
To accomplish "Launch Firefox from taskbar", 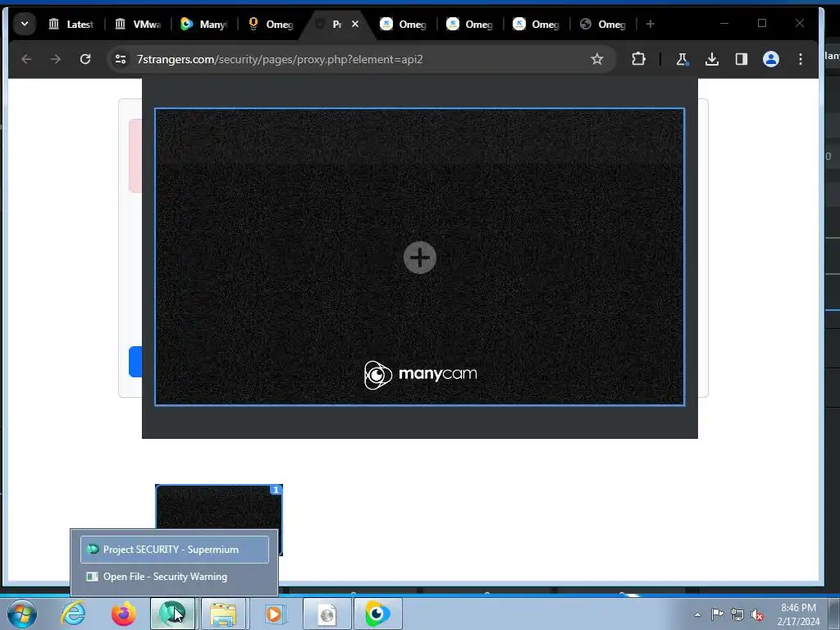I will tap(123, 614).
